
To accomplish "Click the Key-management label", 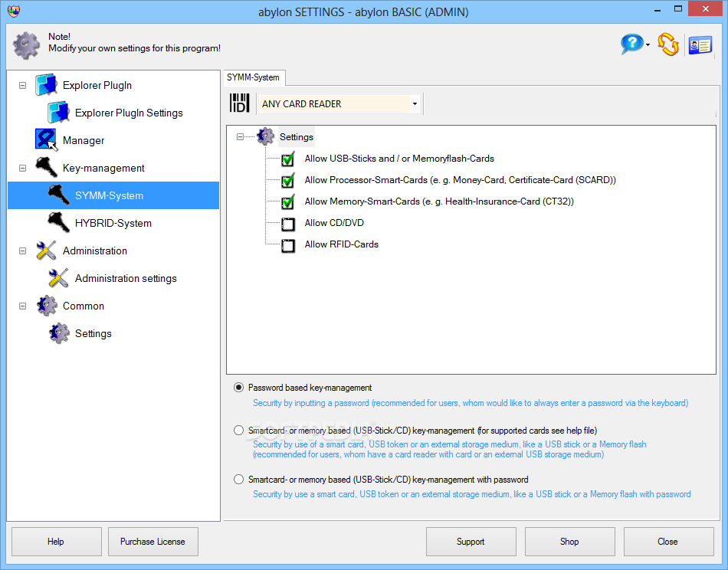I will (x=103, y=168).
